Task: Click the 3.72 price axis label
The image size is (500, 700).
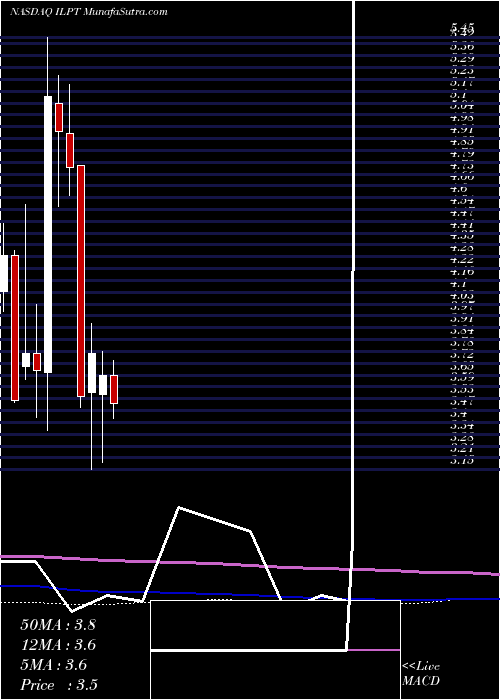Action: pos(462,356)
